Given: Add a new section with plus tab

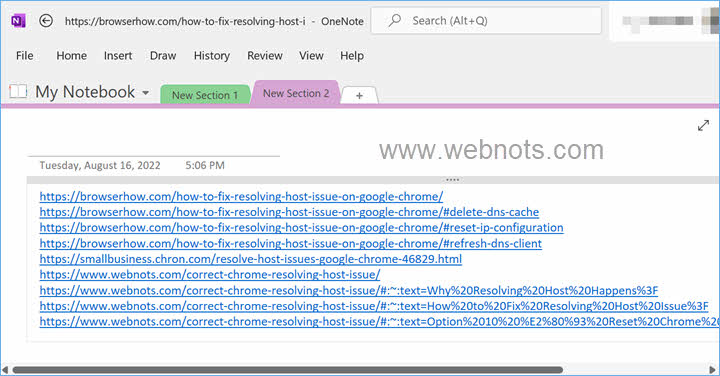Looking at the screenshot, I should (x=360, y=95).
